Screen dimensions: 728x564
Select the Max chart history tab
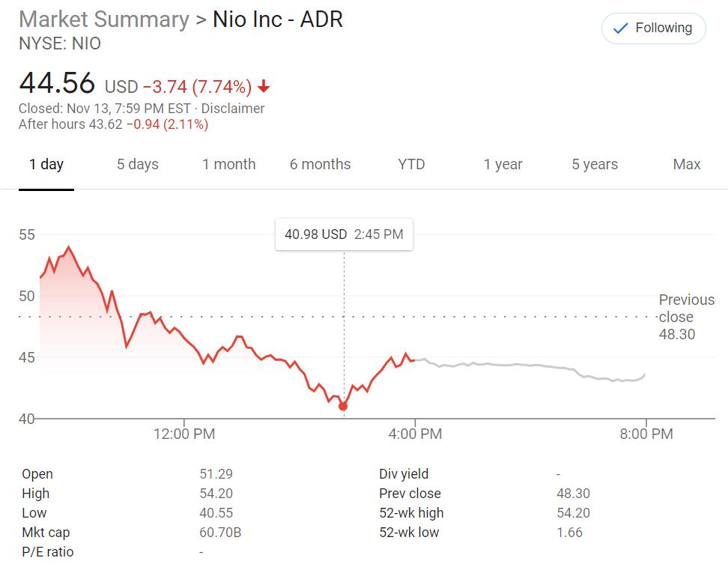point(686,164)
